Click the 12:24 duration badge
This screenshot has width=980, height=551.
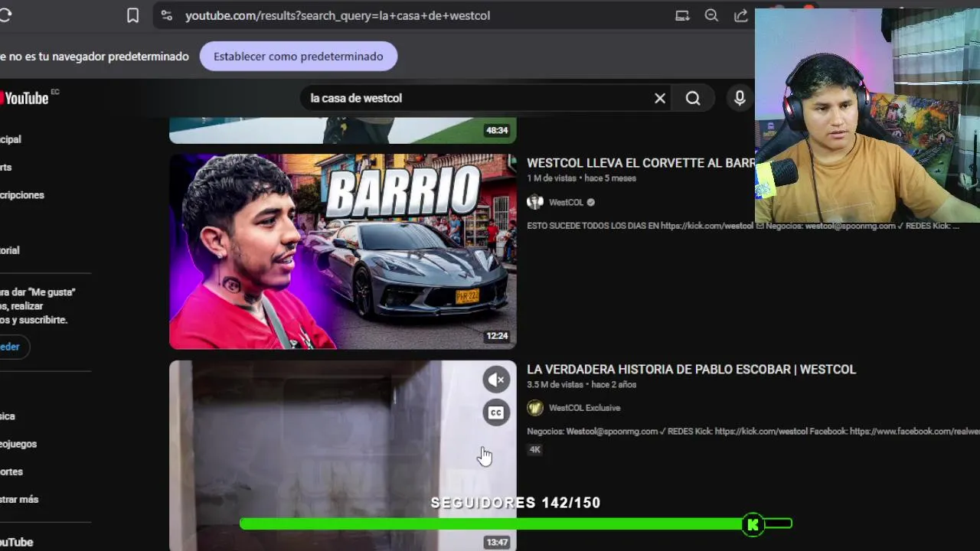[x=497, y=336]
